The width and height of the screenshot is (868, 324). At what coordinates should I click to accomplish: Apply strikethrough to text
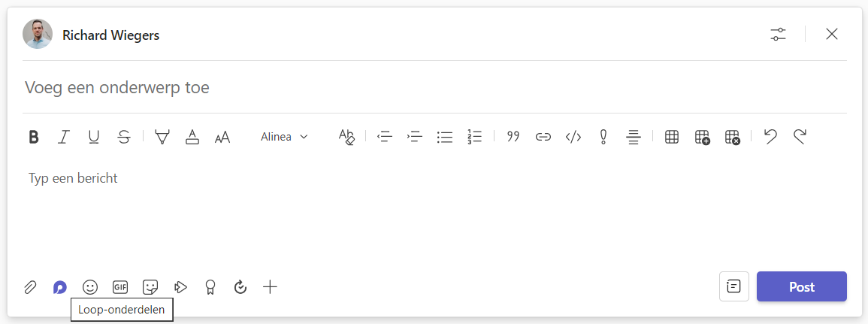(x=124, y=137)
